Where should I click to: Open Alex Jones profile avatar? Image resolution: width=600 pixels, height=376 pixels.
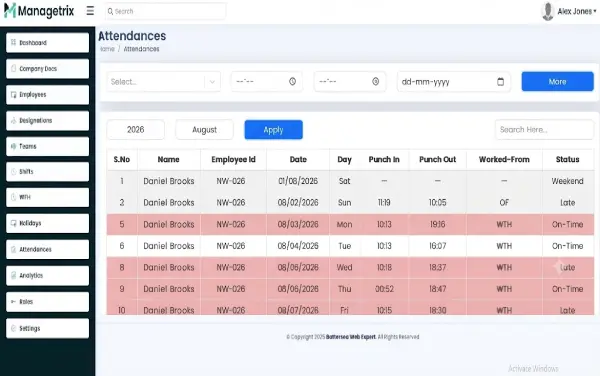pos(548,11)
